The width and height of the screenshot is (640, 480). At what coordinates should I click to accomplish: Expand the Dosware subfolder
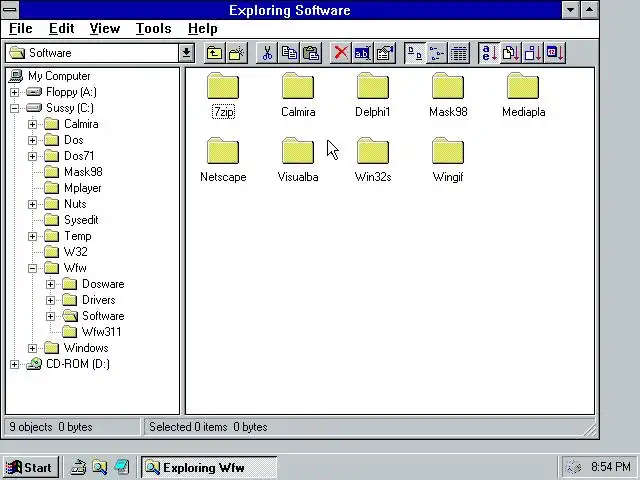50,284
